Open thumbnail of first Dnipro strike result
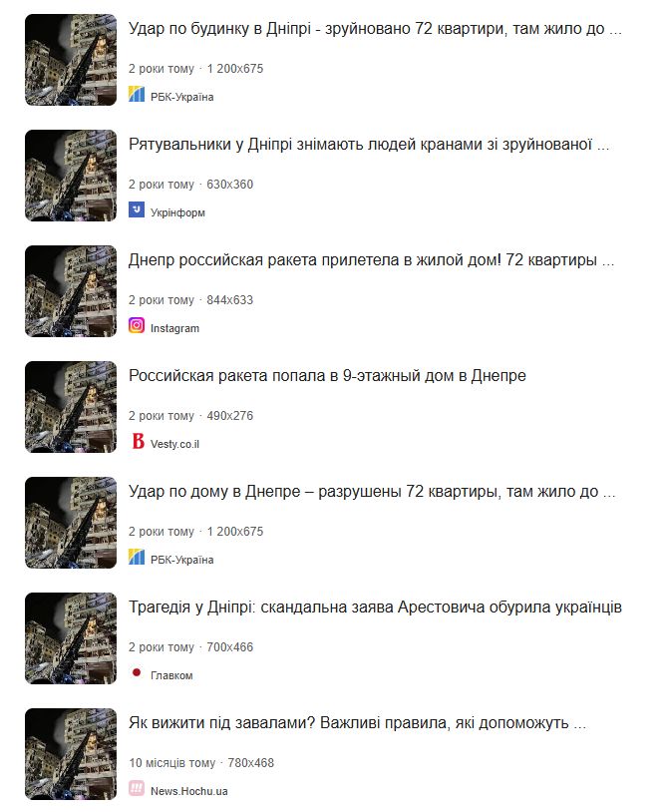 click(71, 60)
